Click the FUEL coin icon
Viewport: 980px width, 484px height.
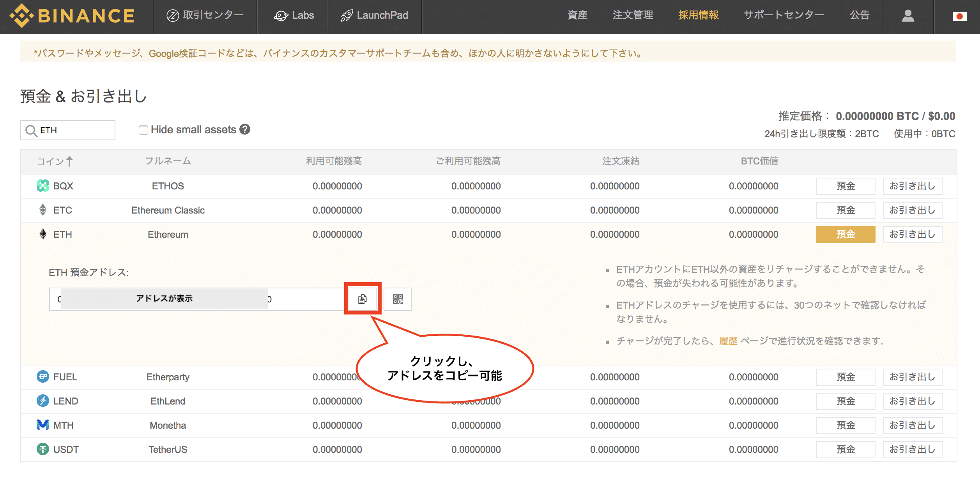[42, 377]
